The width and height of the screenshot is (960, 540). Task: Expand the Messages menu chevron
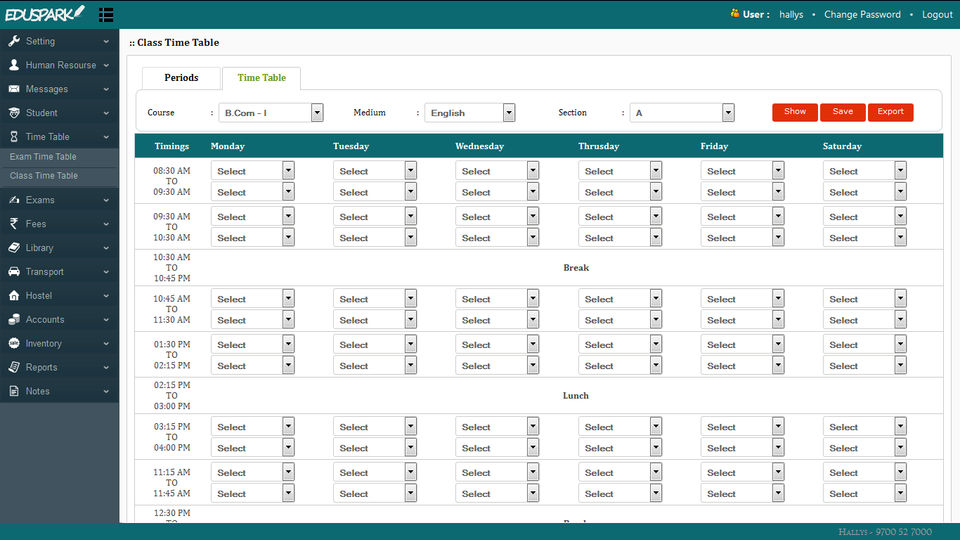click(106, 89)
